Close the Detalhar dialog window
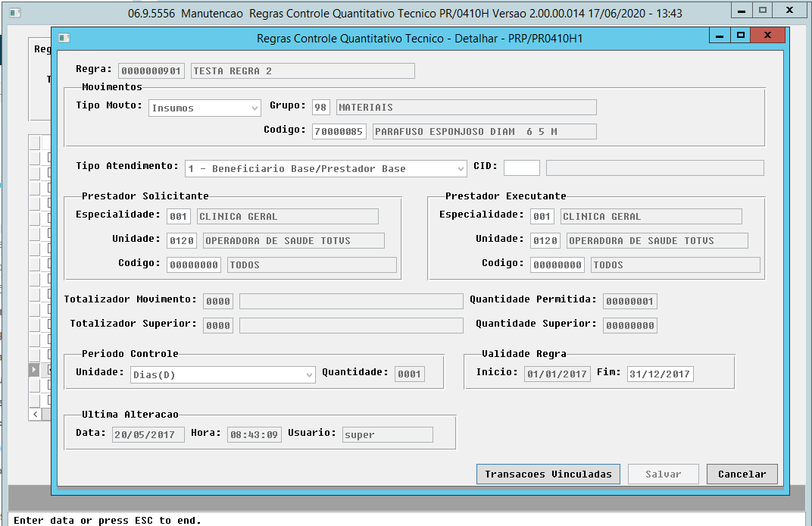This screenshot has width=812, height=526. (767, 35)
